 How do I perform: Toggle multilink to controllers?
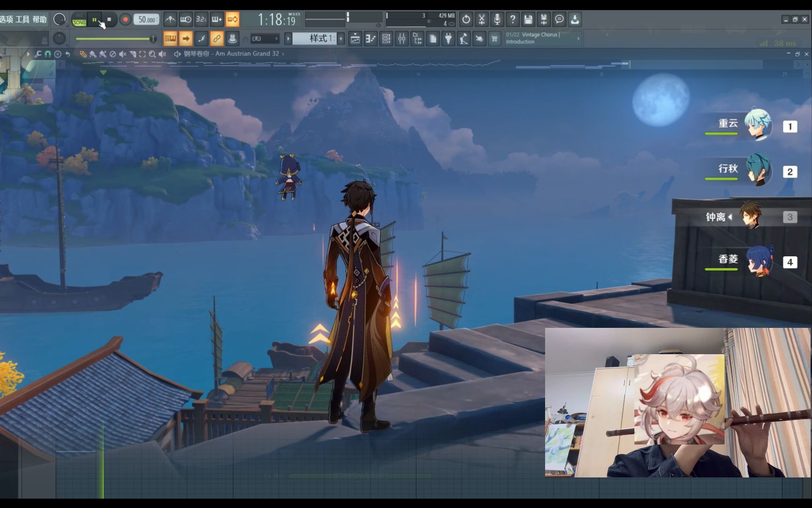pyautogui.click(x=217, y=39)
